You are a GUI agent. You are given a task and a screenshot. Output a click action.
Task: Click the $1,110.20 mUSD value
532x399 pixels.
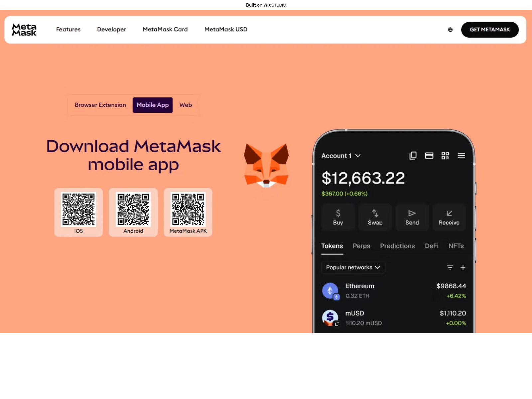[x=453, y=313]
